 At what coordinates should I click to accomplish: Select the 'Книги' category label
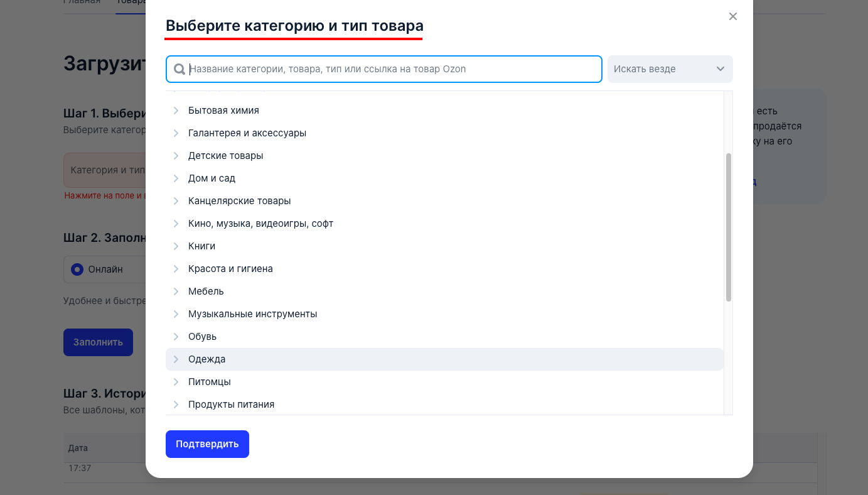tap(201, 246)
